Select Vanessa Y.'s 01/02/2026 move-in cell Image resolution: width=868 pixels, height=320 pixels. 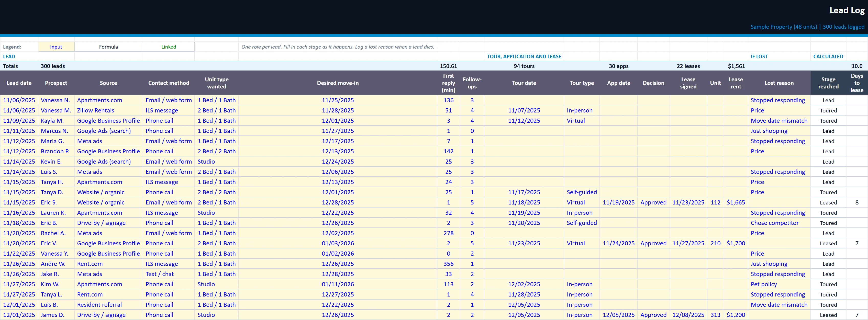point(338,253)
